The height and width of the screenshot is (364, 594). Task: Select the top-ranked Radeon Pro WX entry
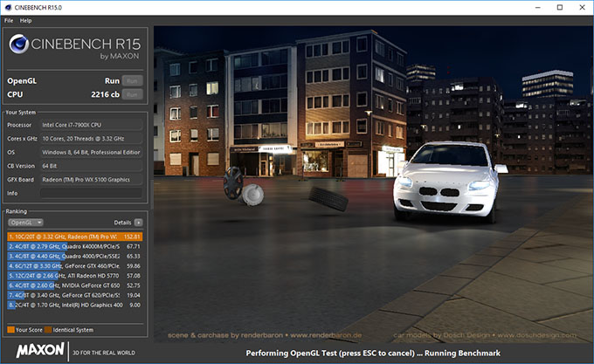tap(74, 236)
